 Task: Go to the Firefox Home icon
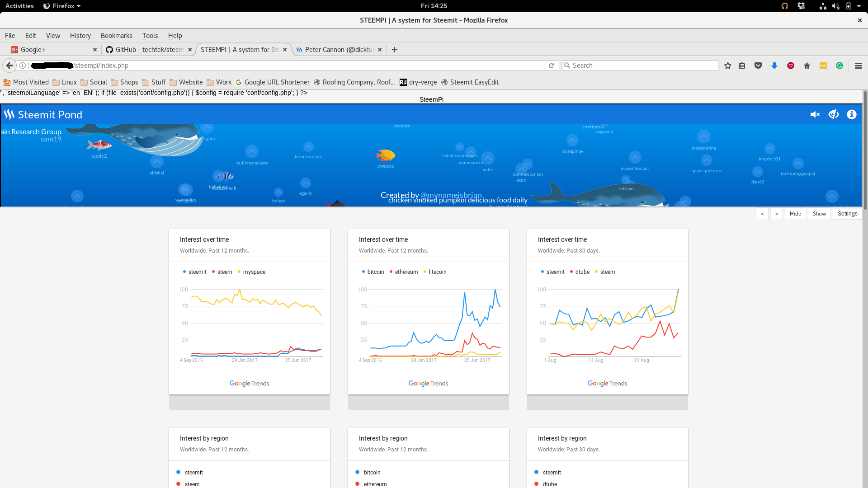coord(807,66)
